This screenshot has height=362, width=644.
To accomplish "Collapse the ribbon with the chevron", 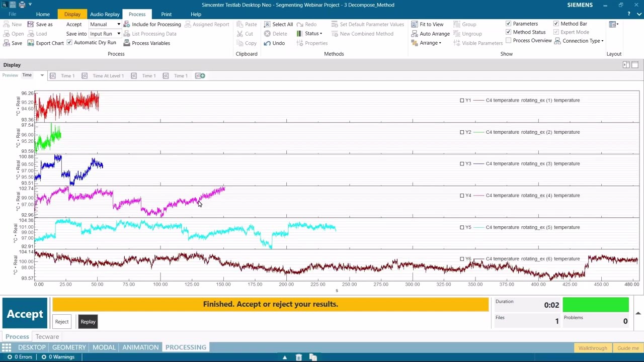I will click(638, 14).
